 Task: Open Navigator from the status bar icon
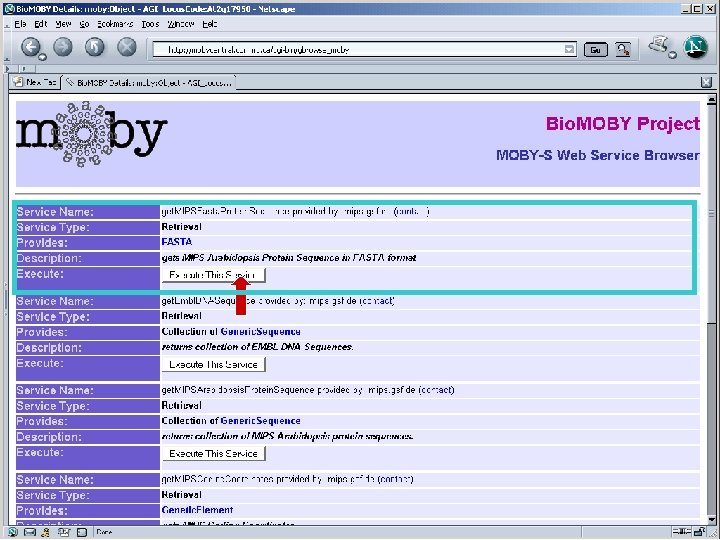click(13, 533)
